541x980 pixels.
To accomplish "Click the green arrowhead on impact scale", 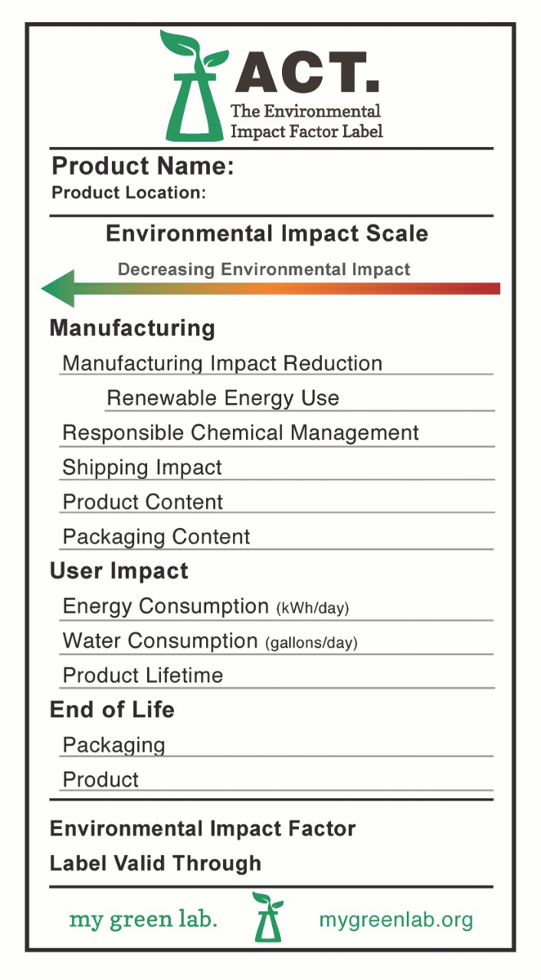I will (60, 289).
